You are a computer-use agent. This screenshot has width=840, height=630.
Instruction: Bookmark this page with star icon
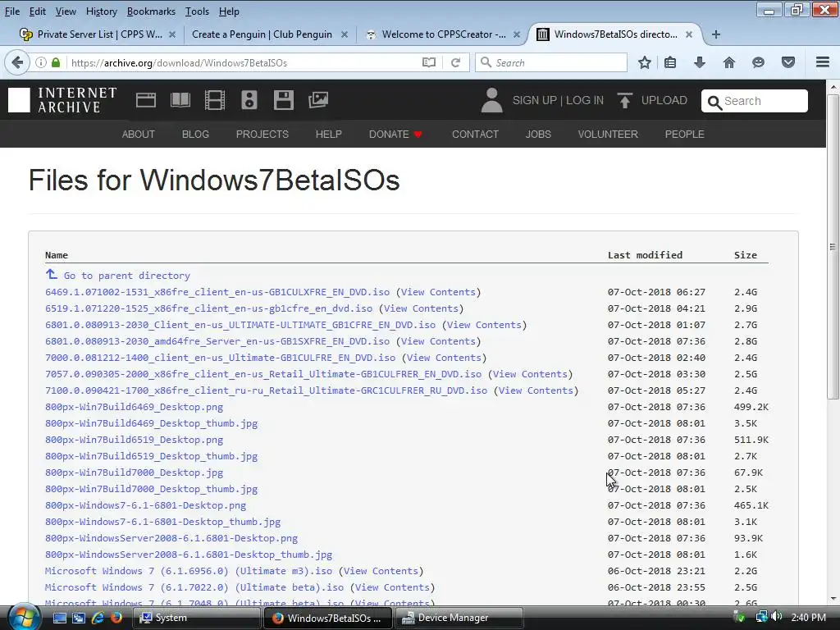645,62
